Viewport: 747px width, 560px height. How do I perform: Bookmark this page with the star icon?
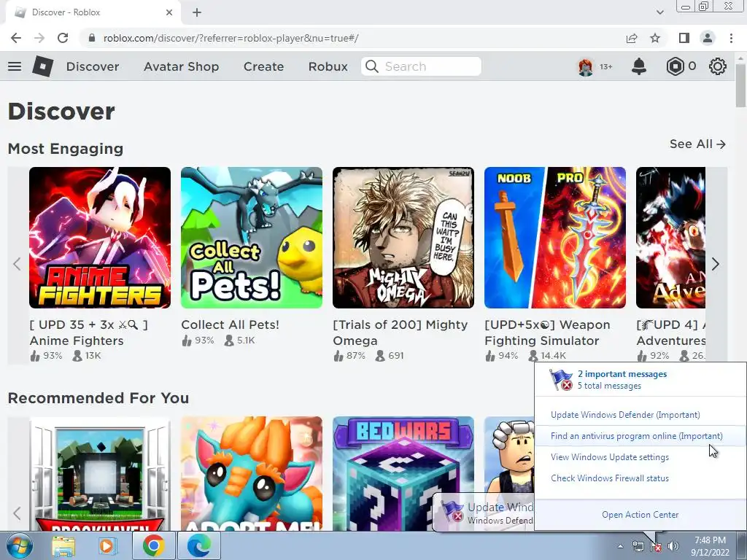coord(655,38)
